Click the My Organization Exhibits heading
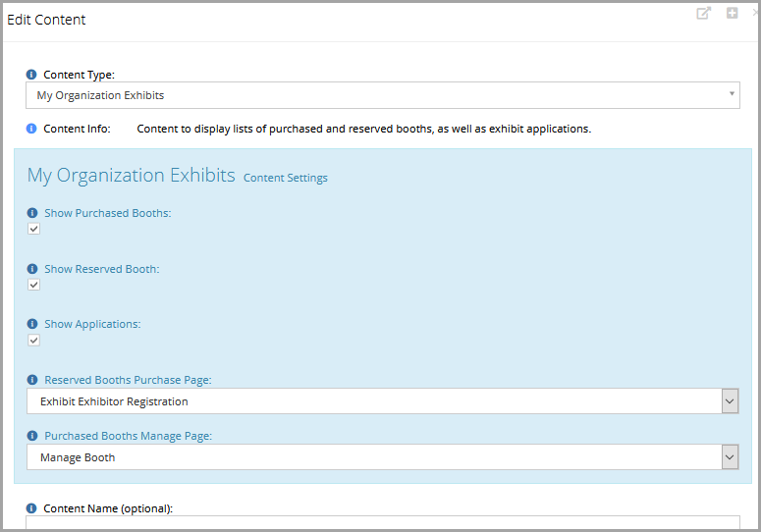761x532 pixels. [131, 175]
